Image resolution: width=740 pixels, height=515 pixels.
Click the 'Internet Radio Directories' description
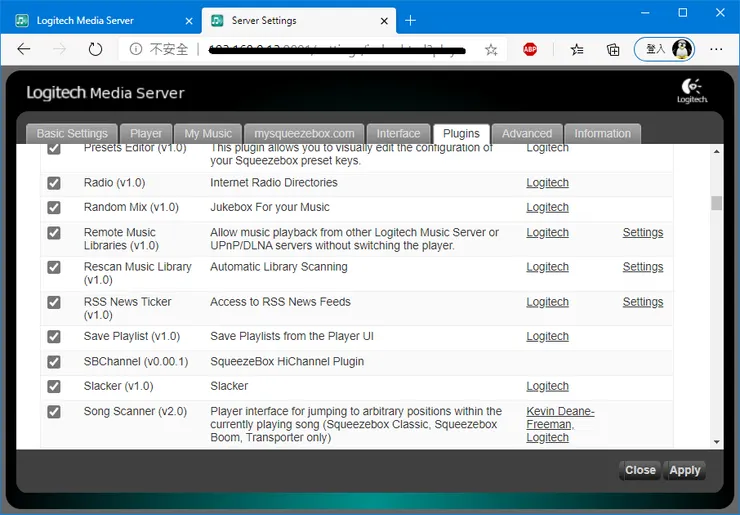pos(274,183)
